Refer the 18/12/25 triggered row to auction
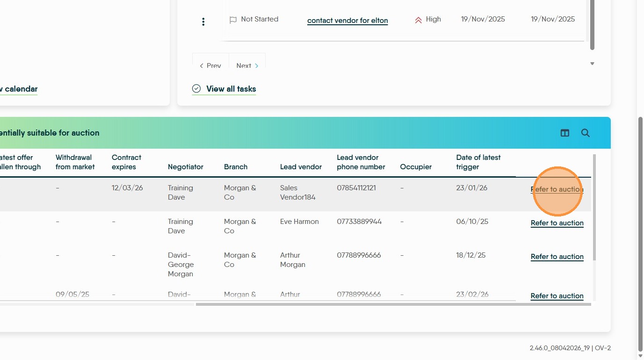644x360 pixels. [x=557, y=257]
